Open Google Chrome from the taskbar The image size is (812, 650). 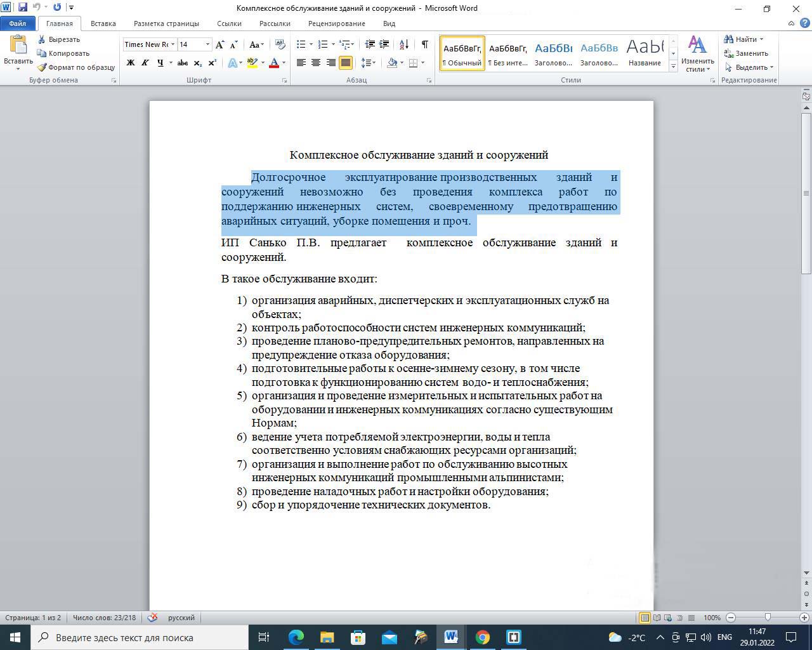pos(483,637)
